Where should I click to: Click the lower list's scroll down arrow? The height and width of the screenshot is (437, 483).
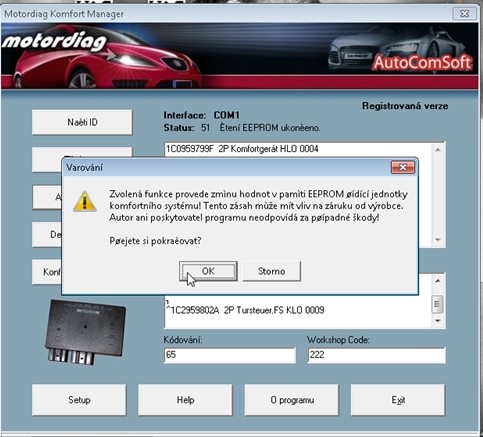pyautogui.click(x=438, y=321)
